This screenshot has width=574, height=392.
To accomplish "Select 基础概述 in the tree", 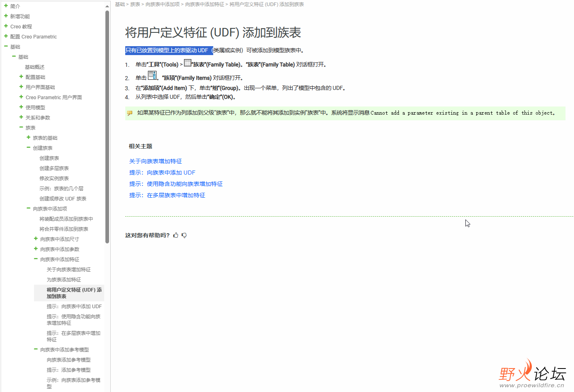I will tap(34, 67).
